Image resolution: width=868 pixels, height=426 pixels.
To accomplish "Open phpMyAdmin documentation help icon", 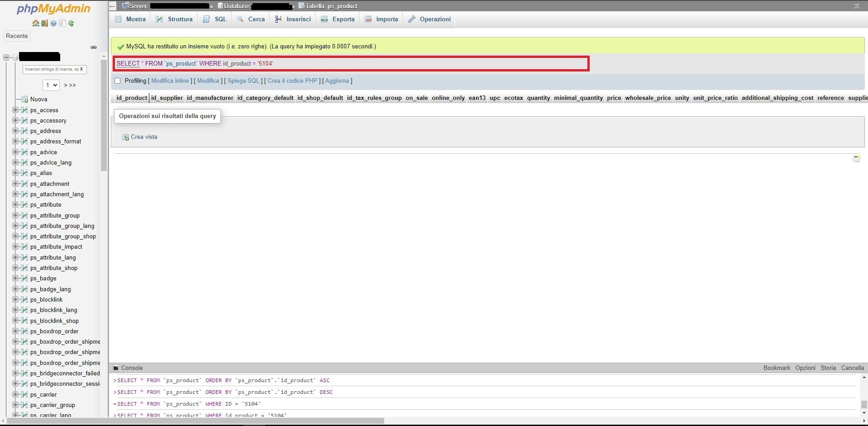I will [x=53, y=23].
